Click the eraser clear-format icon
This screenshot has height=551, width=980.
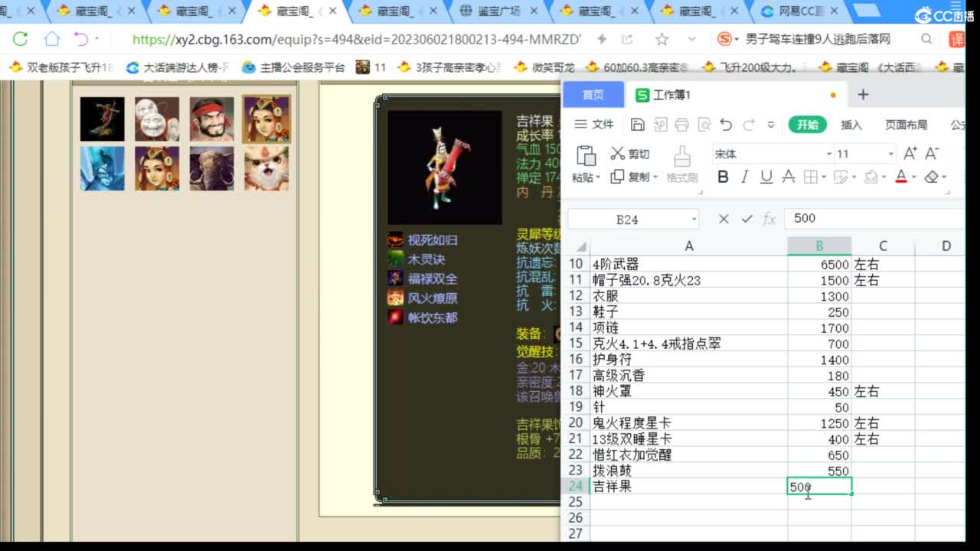[931, 177]
